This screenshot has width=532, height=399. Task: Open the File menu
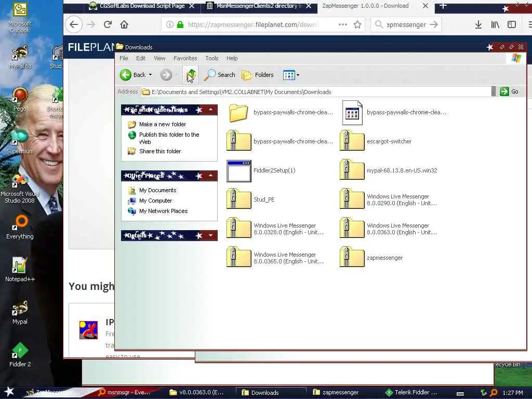124,58
